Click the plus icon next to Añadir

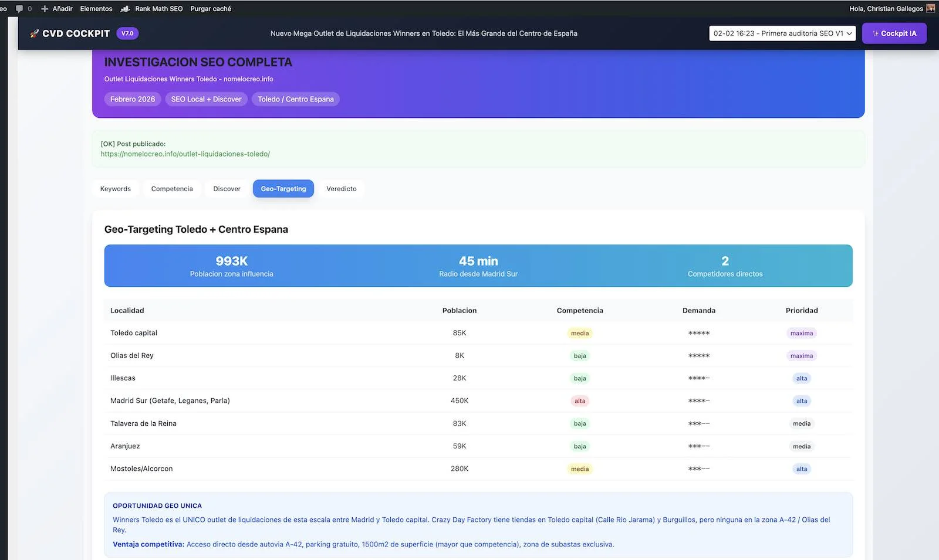click(x=45, y=9)
